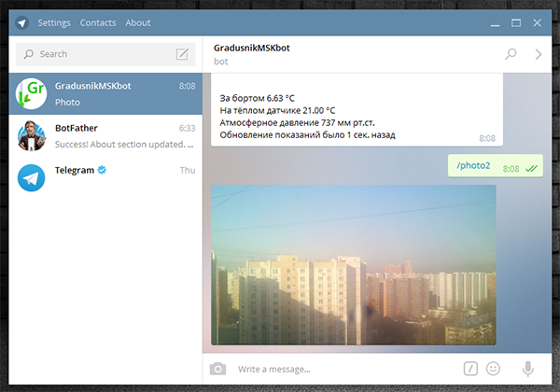Click the Search chats input field
The image size is (560, 392).
105,54
